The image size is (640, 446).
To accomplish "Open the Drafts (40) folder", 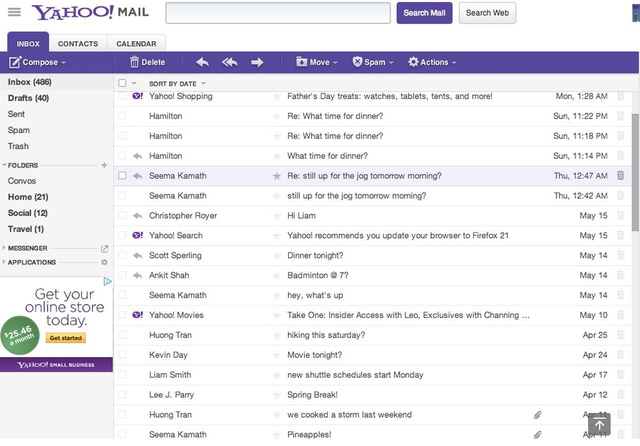I will [x=28, y=98].
